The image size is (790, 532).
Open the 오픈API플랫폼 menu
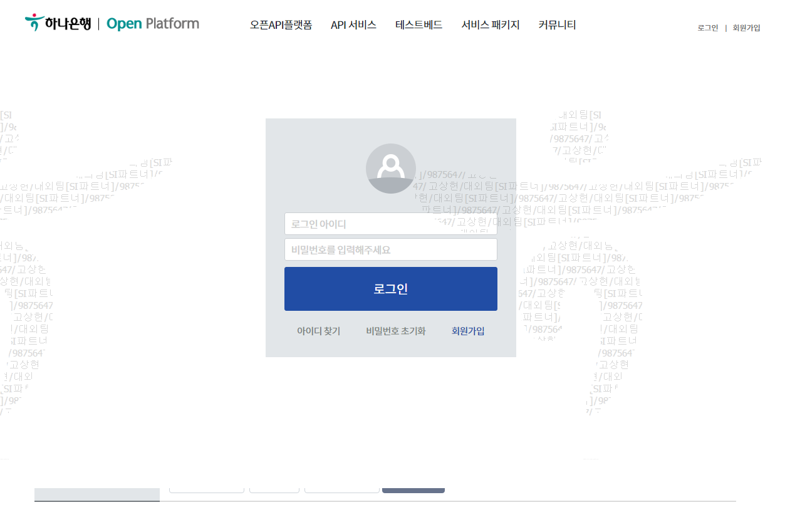280,25
